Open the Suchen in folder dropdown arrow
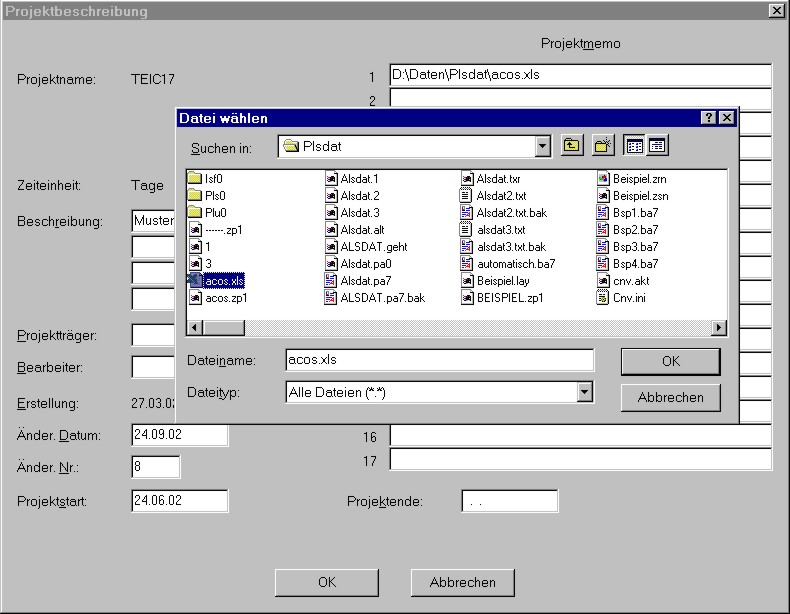The height and width of the screenshot is (614, 790). click(542, 147)
